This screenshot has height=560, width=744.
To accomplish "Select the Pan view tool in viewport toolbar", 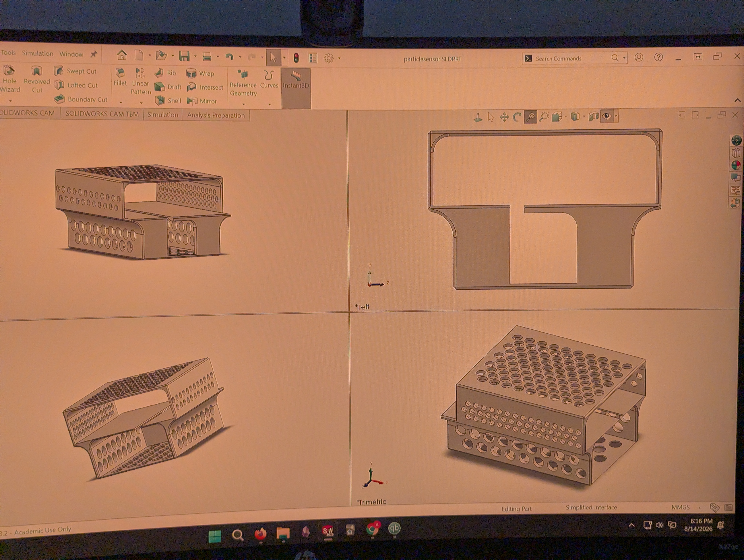I will tap(504, 117).
